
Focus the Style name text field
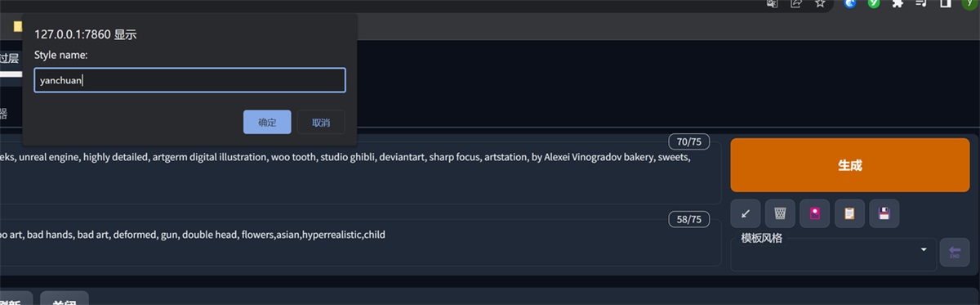coord(189,80)
